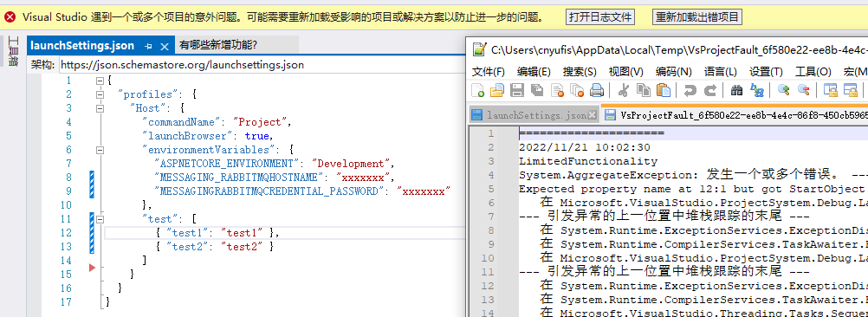This screenshot has width=868, height=317.
Task: Click the "Development" value on line 7
Action: pyautogui.click(x=351, y=163)
